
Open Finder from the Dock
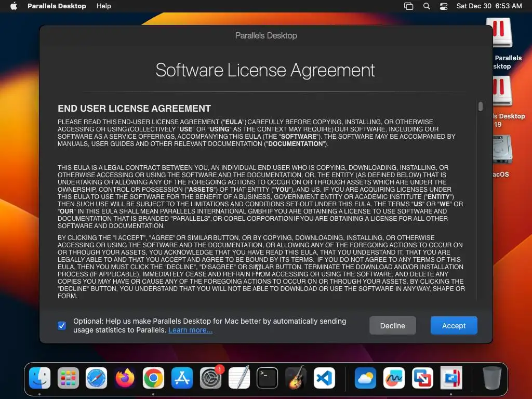pos(39,378)
